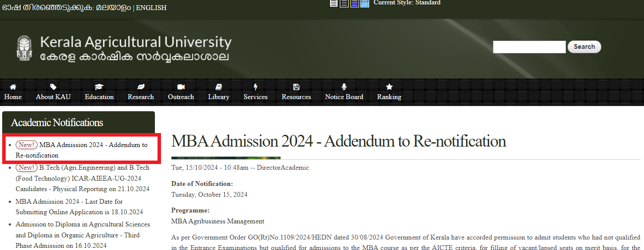Image resolution: width=644 pixels, height=250 pixels.
Task: Open the Resources menu
Action: click(296, 97)
